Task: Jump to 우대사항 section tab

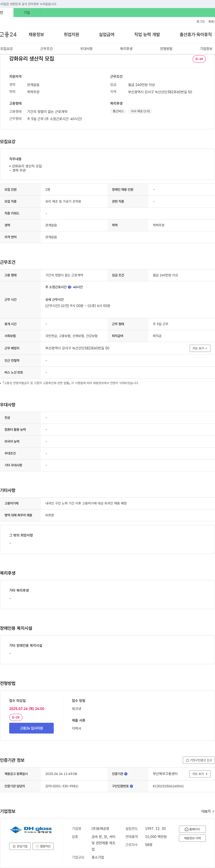Action: (86, 49)
